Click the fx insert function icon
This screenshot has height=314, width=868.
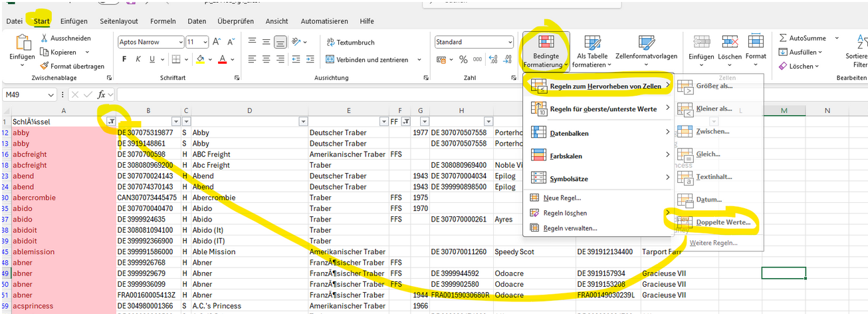point(102,94)
